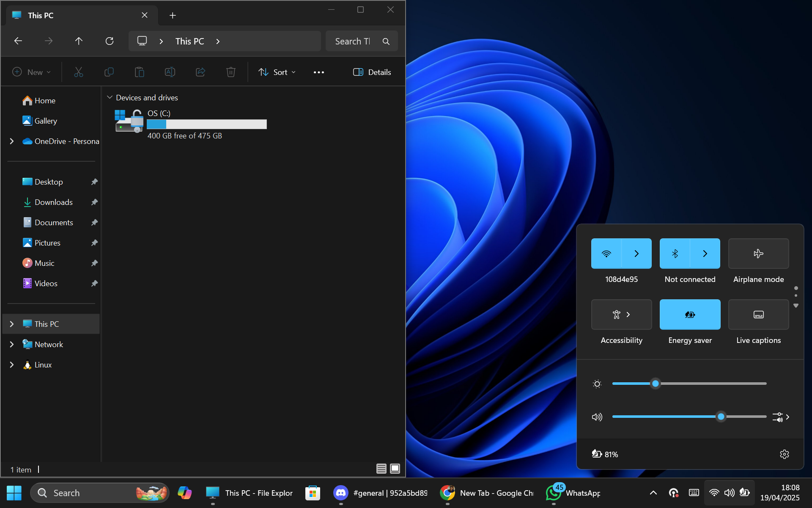The image size is (812, 508).
Task: Click the Delete trash icon
Action: pos(230,72)
